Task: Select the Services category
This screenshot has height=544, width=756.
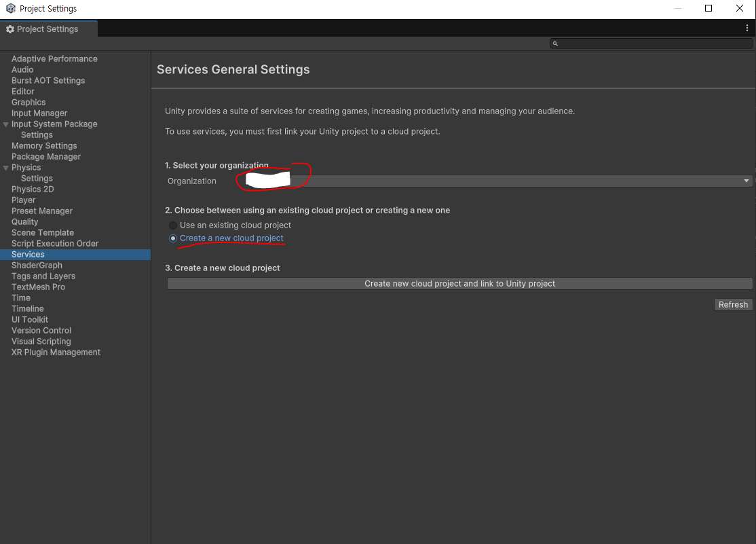Action: (x=75, y=255)
